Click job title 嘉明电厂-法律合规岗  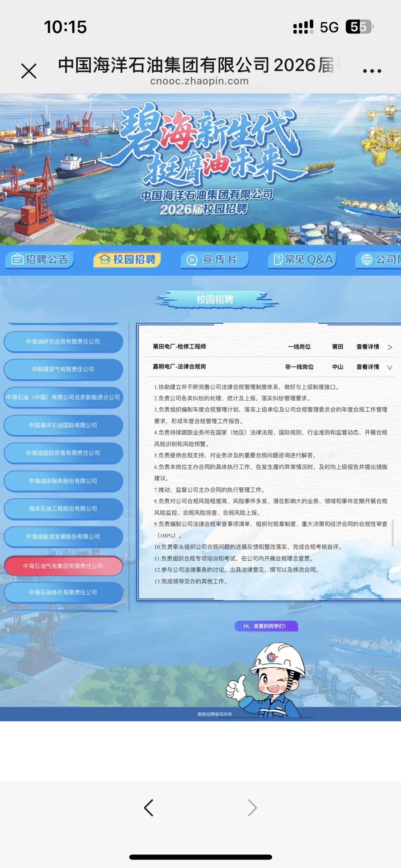click(x=179, y=367)
